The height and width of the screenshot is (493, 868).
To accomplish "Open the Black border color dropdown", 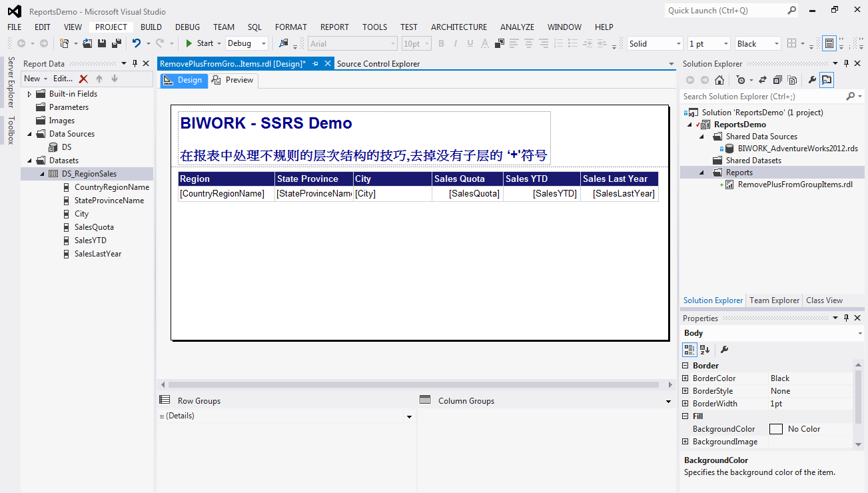I will 776,44.
